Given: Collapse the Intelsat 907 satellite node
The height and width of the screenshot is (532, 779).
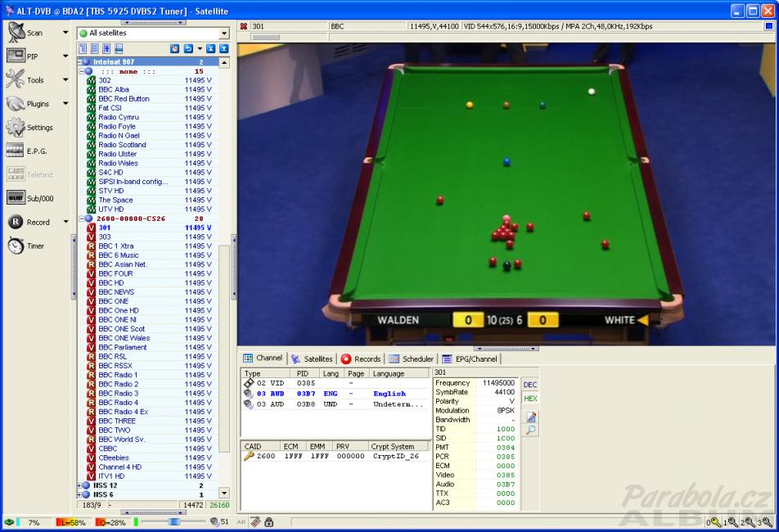Looking at the screenshot, I should (80, 62).
